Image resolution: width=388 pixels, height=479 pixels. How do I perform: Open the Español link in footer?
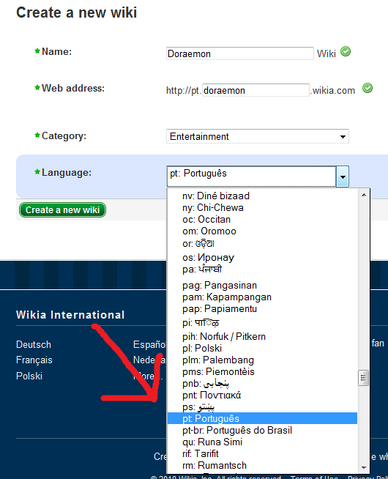pos(149,344)
